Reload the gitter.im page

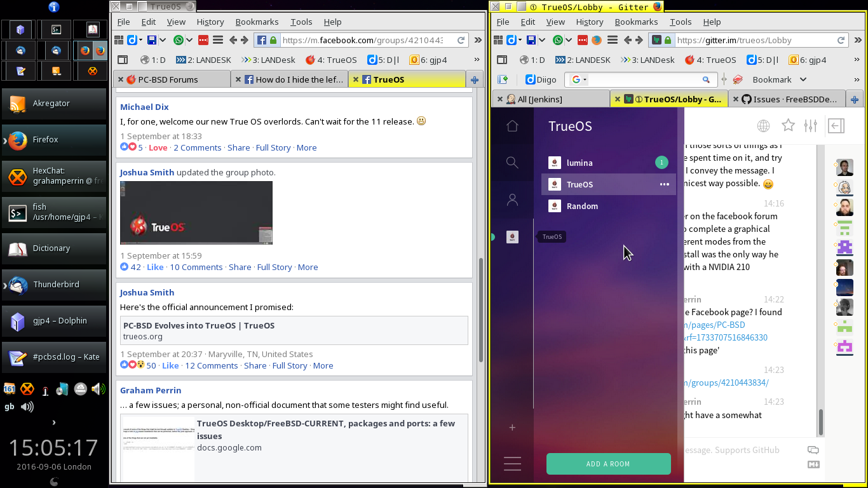(841, 40)
